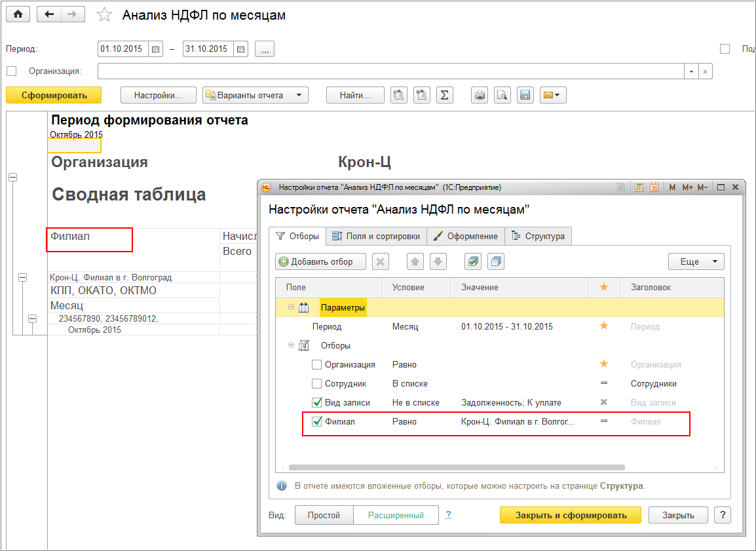Add report to favorites star
The height and width of the screenshot is (551, 756).
[x=104, y=15]
